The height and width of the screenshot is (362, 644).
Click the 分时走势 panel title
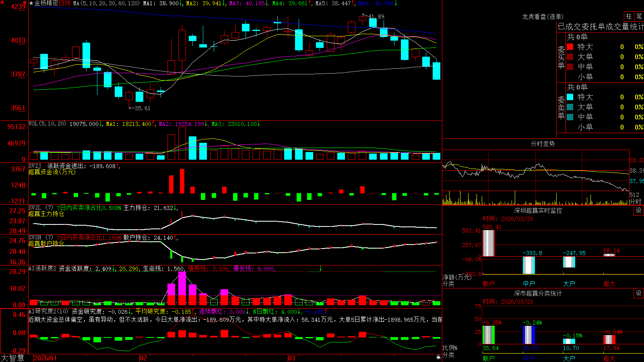click(x=543, y=144)
